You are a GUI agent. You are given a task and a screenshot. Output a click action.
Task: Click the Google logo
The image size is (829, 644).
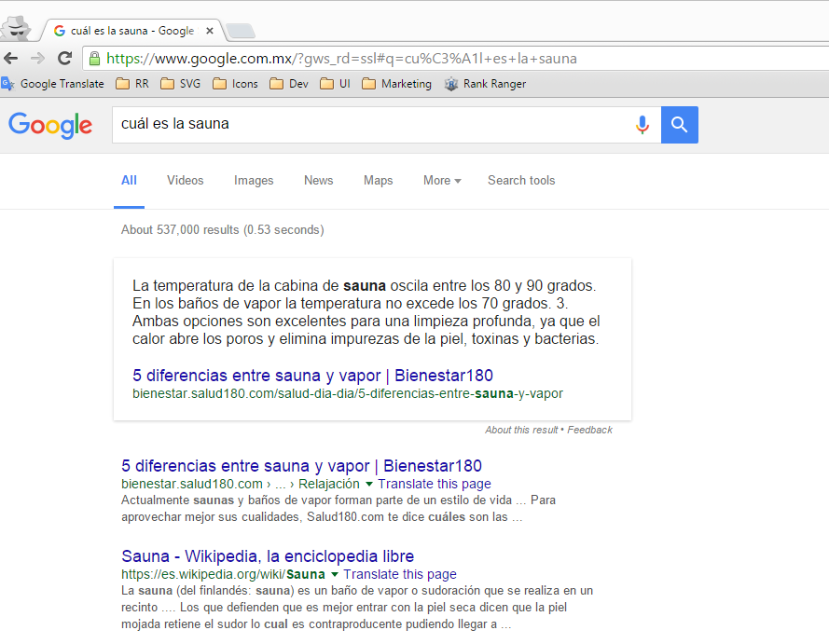pos(50,125)
